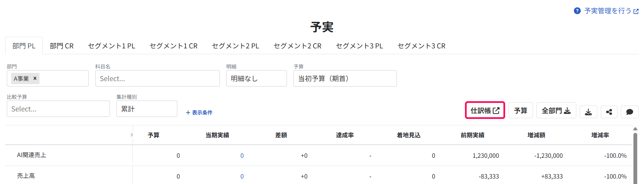Screen dimensions: 644x184
Task: Switch to セグメント1 PL tab
Action: point(112,46)
